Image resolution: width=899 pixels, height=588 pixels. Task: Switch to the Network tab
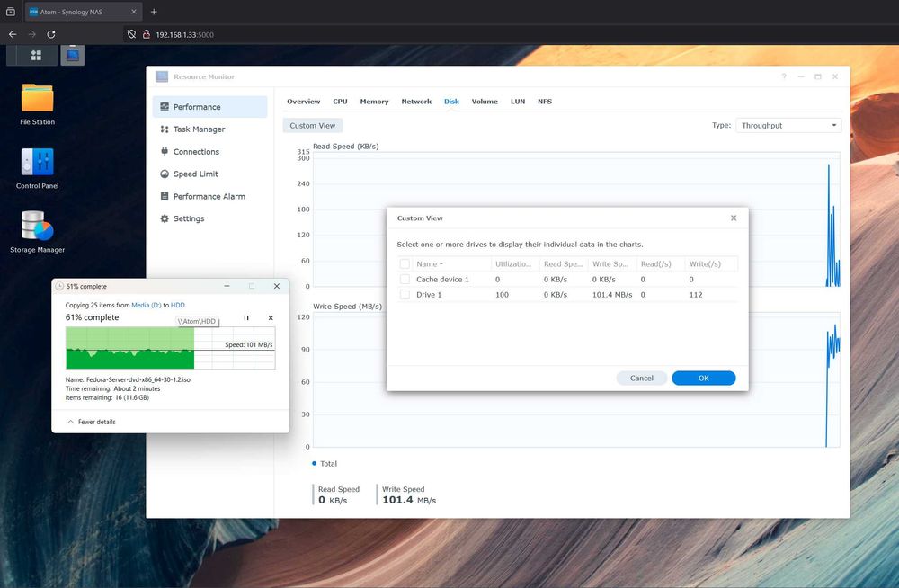coord(416,102)
